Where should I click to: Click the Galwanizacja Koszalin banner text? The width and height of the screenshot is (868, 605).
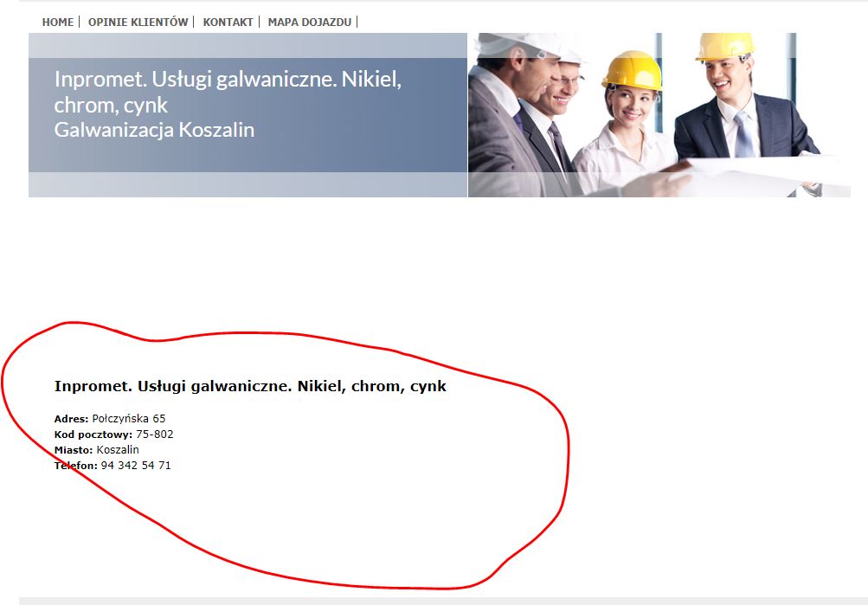click(x=154, y=130)
